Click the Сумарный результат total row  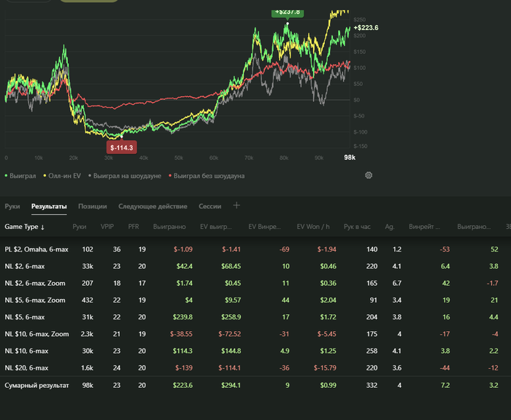(255, 386)
